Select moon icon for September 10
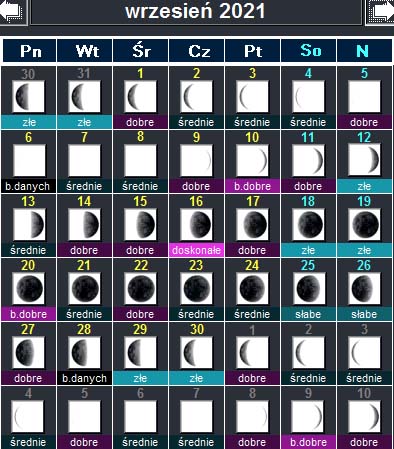The image size is (394, 449). (x=252, y=161)
